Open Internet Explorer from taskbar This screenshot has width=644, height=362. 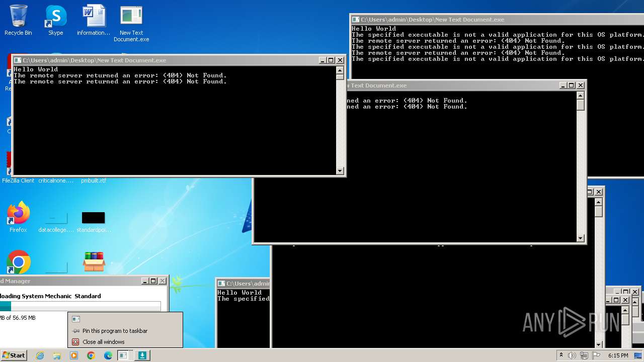coord(40,355)
